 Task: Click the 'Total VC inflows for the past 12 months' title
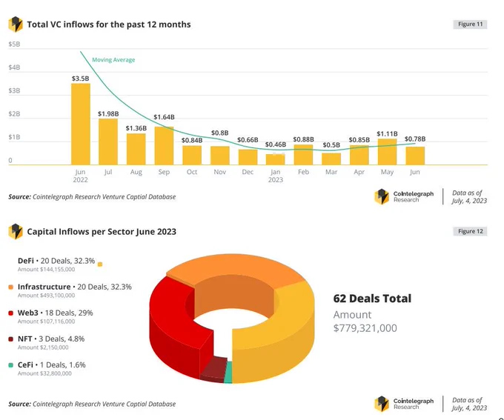pos(109,24)
